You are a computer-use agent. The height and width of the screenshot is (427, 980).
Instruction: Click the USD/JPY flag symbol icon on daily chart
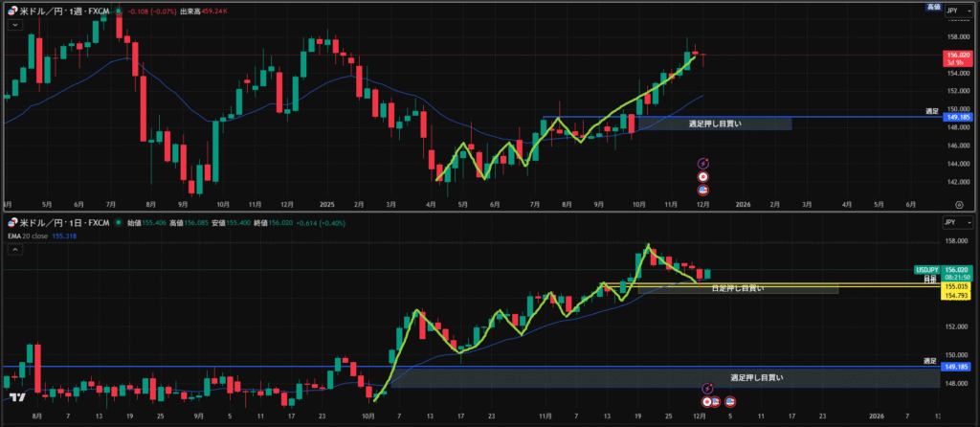coord(10,222)
